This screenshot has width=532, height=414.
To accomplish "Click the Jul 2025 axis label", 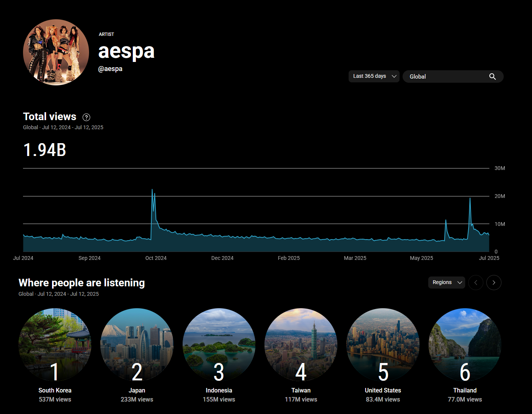I will pos(489,258).
